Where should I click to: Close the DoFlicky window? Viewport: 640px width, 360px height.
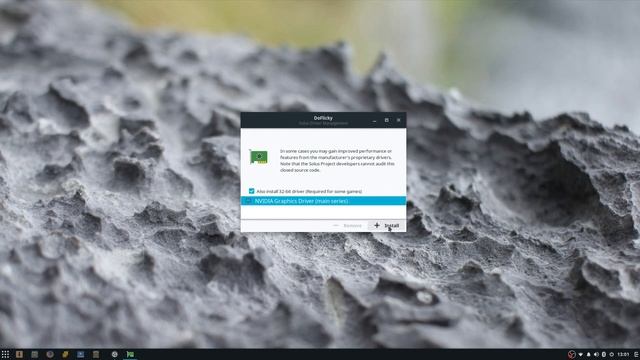point(398,120)
